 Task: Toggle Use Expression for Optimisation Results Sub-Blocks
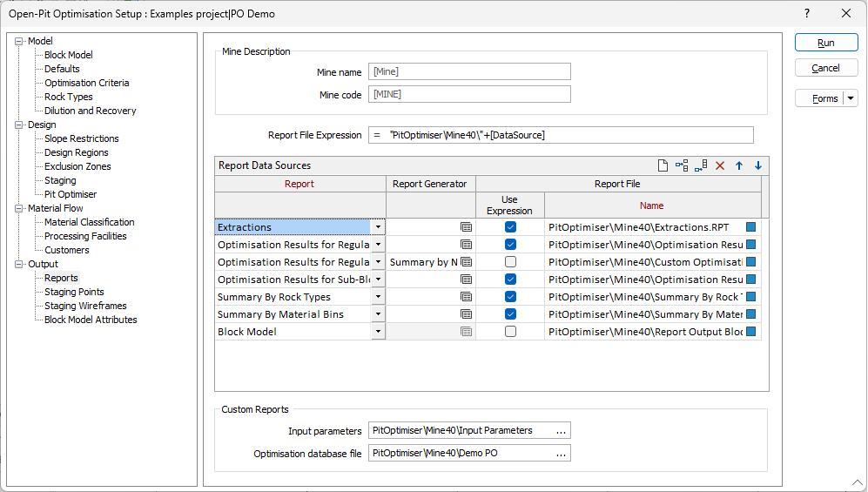510,280
